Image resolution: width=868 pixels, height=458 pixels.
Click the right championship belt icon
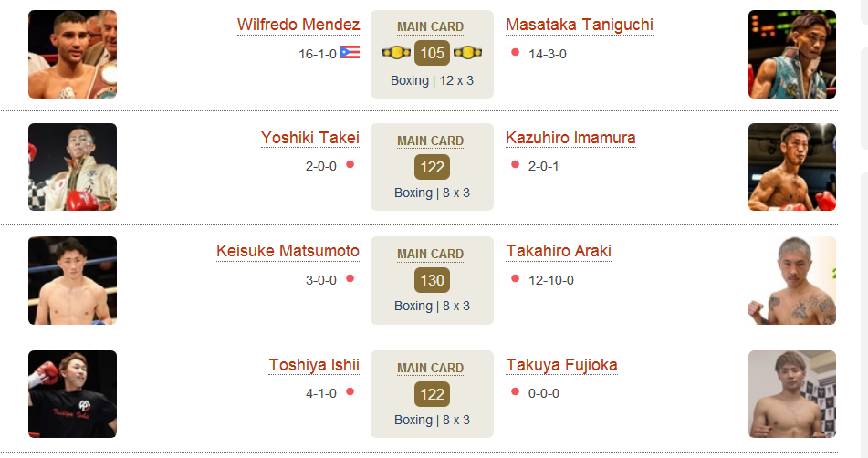467,53
